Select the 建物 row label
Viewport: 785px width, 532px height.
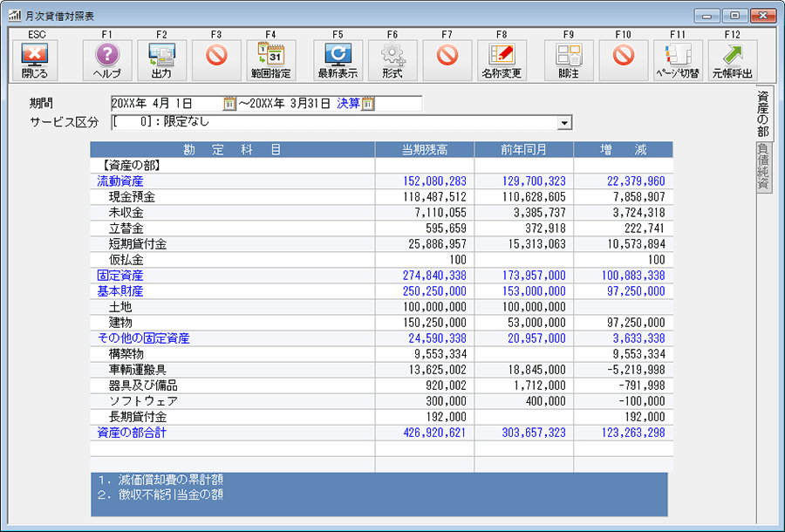pos(120,323)
